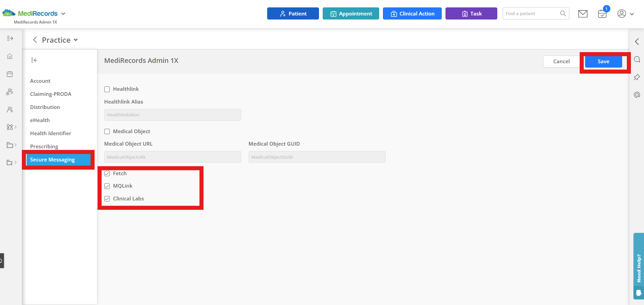
Task: Click the Save button
Action: [604, 62]
